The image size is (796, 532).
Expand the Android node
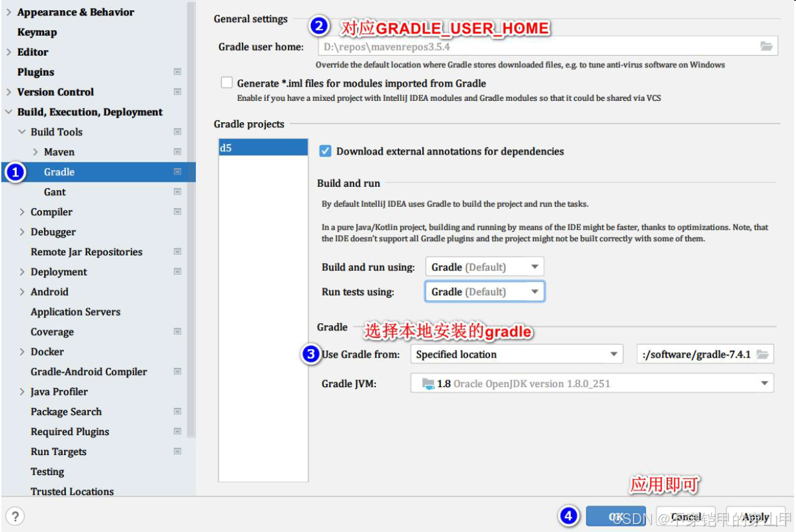click(x=22, y=292)
